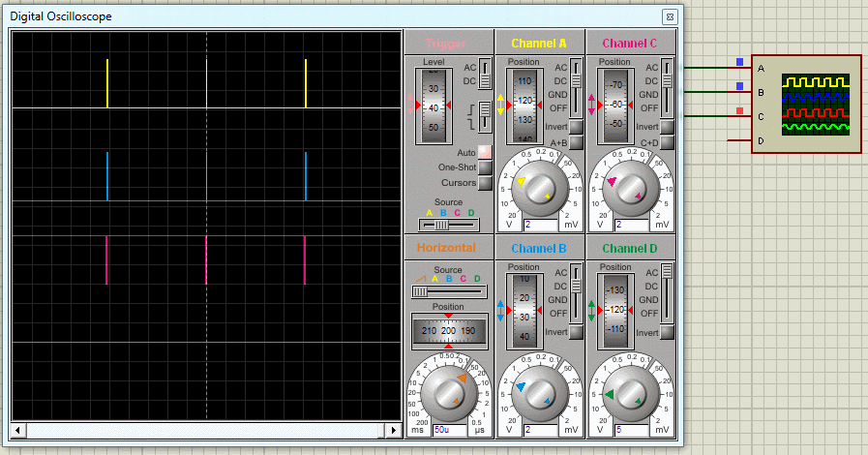Select the Channel B panel header

(540, 248)
